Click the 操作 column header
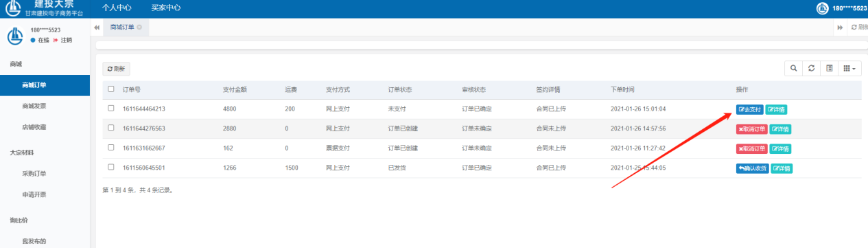868x248 pixels. tap(742, 90)
